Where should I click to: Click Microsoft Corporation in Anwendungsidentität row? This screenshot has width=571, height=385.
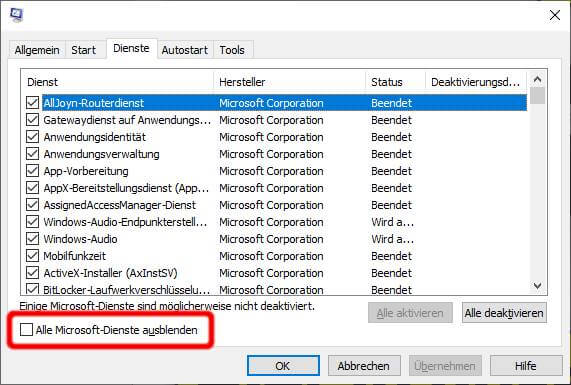point(271,137)
